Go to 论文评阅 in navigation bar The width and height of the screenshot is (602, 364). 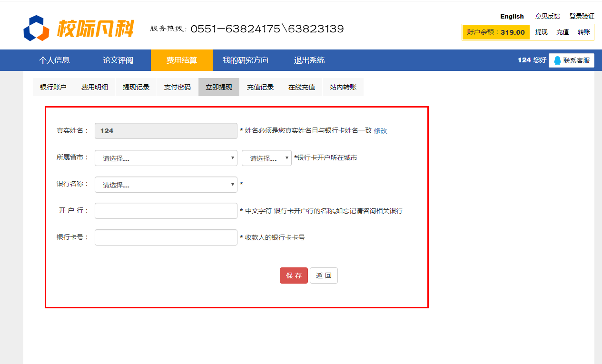pos(118,60)
